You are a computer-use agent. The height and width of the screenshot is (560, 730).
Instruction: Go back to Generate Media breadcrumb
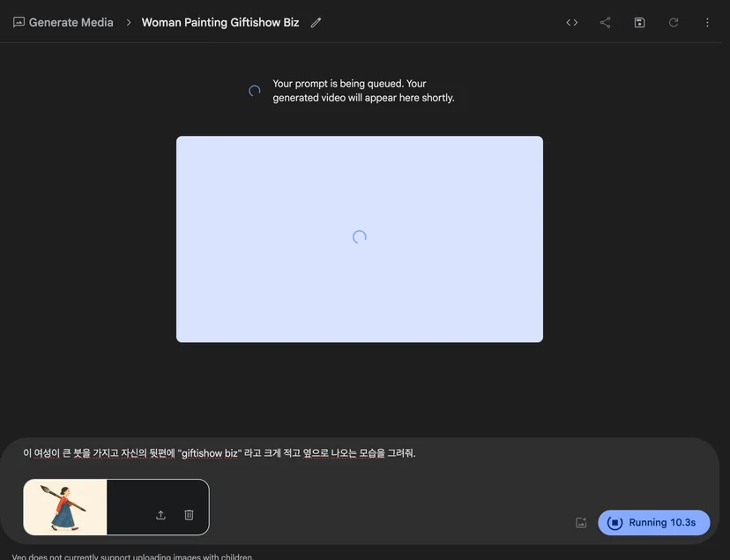[71, 22]
